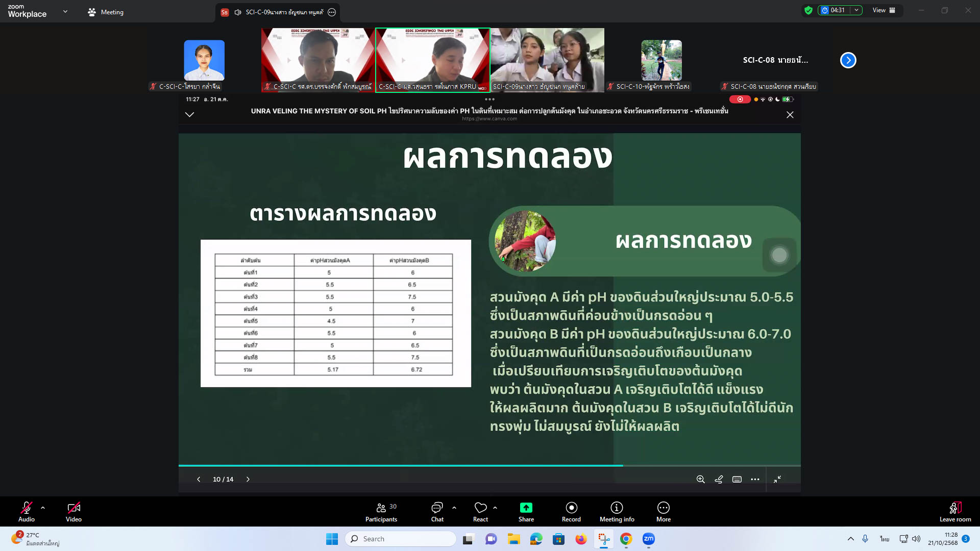Image resolution: width=980 pixels, height=551 pixels.
Task: Open Meeting info
Action: [617, 508]
